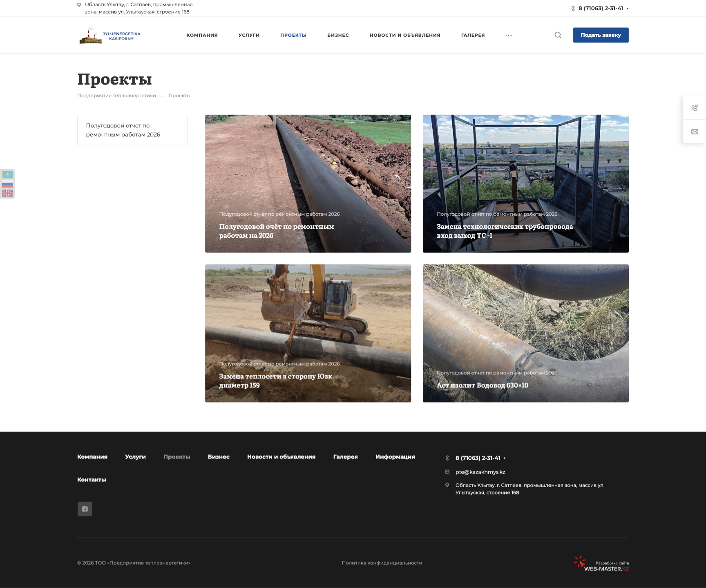Click the pte@kazakhmys.kz email link
Viewport: 706px width, 588px height.
pyautogui.click(x=480, y=472)
